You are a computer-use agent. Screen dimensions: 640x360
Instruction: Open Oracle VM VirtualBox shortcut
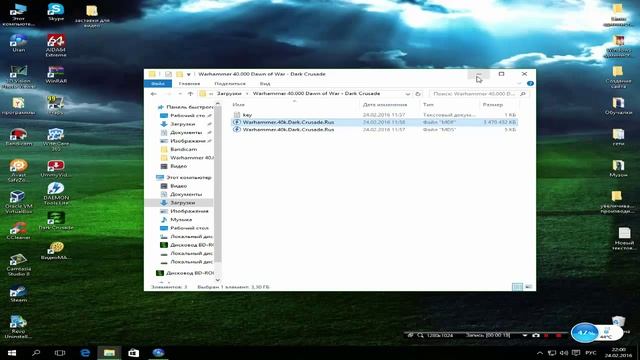(x=18, y=202)
